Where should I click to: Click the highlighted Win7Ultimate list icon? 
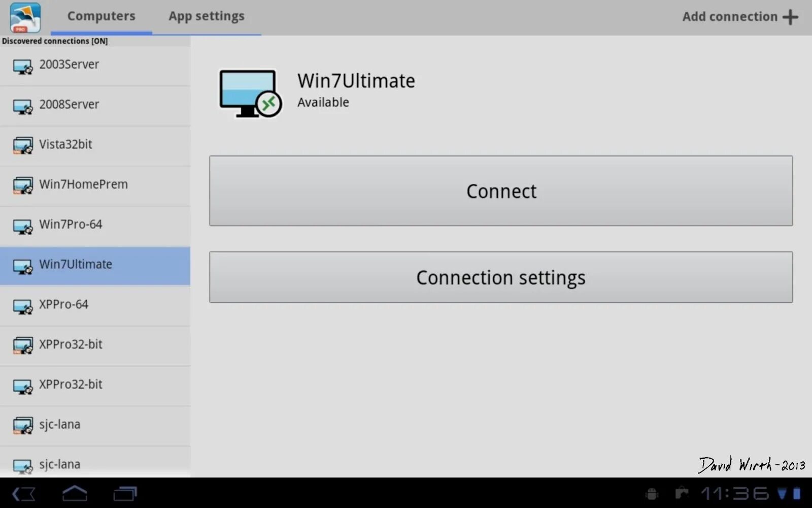[x=23, y=267]
